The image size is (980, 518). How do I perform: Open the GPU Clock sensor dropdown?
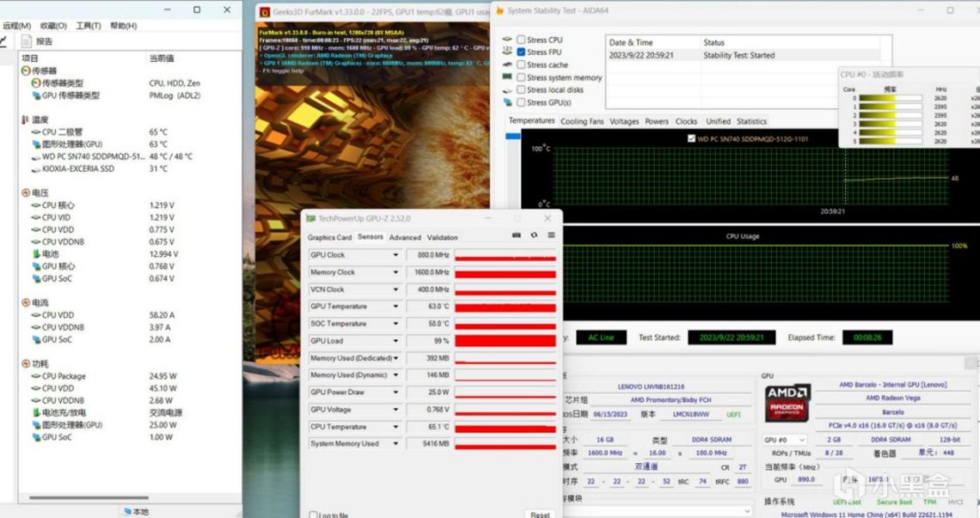pyautogui.click(x=396, y=255)
